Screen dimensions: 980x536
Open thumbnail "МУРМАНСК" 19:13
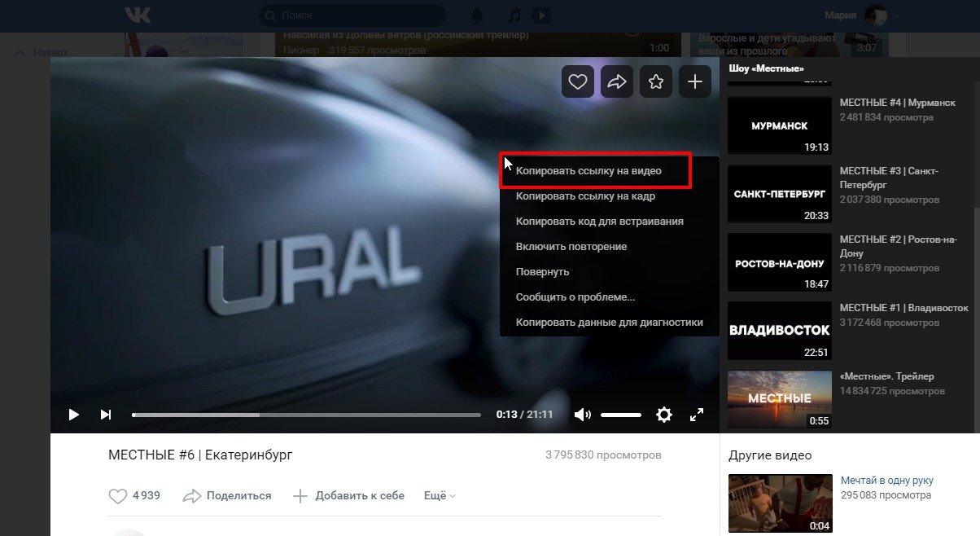click(x=780, y=125)
